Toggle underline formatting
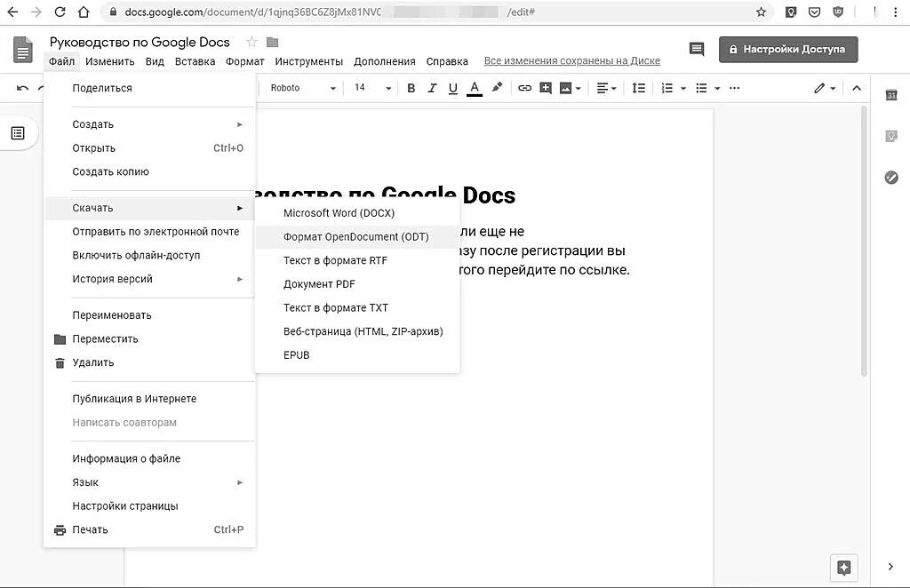This screenshot has width=910, height=588. (452, 88)
